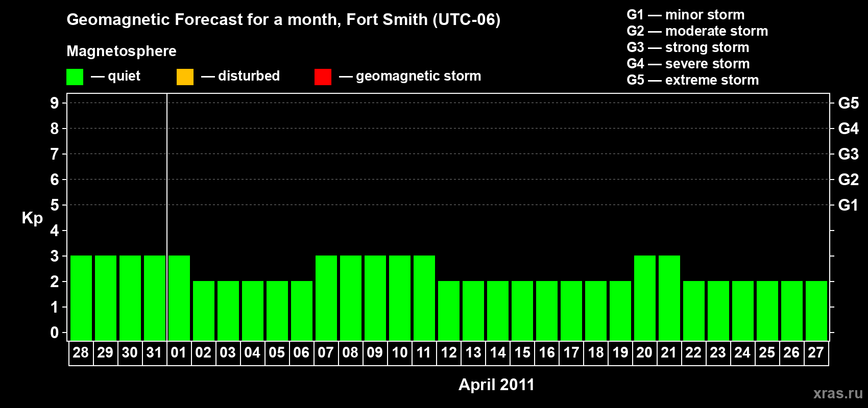This screenshot has height=408, width=868.
Task: Click the 'G3 — strong storm' legend line
Action: (x=688, y=47)
